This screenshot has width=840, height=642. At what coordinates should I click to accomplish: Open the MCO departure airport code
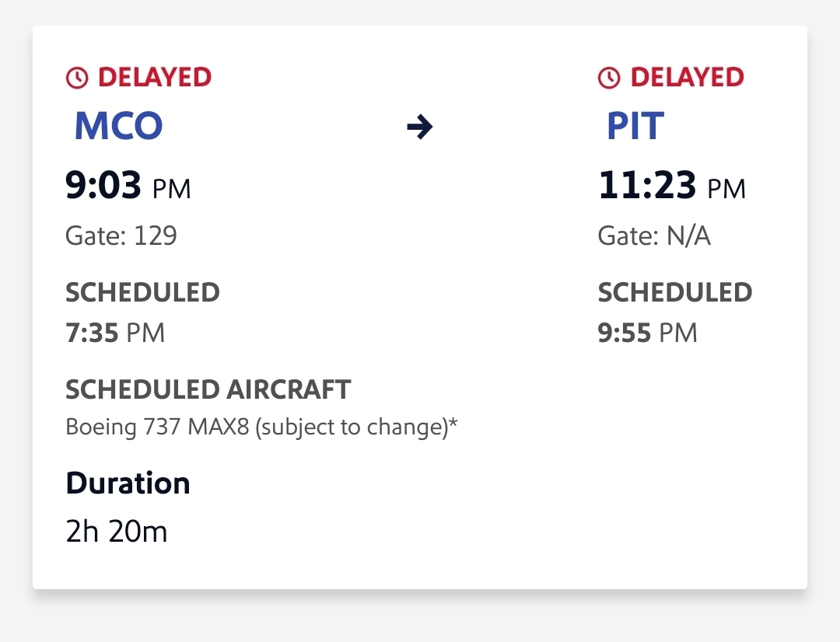(118, 127)
